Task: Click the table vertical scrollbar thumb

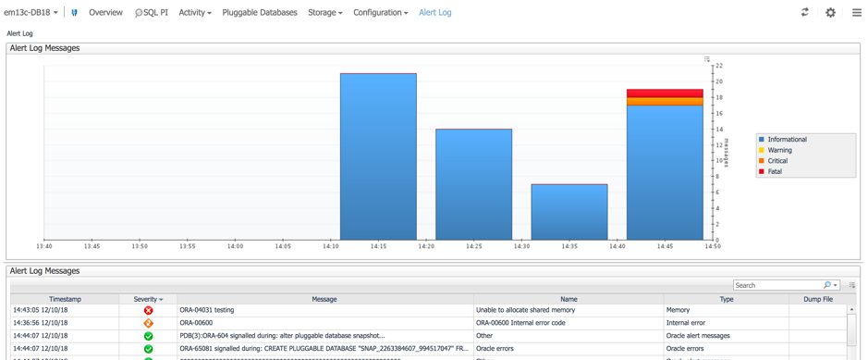Action: [851, 329]
